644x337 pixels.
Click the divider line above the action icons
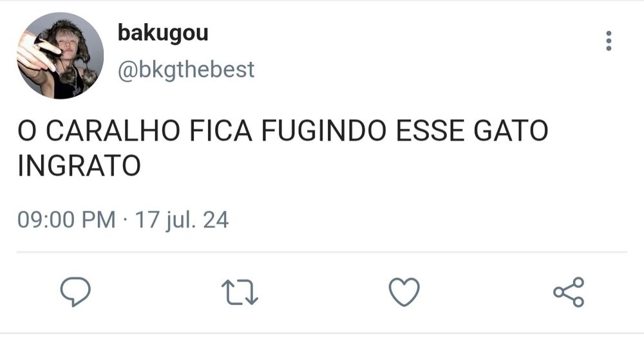click(x=322, y=251)
